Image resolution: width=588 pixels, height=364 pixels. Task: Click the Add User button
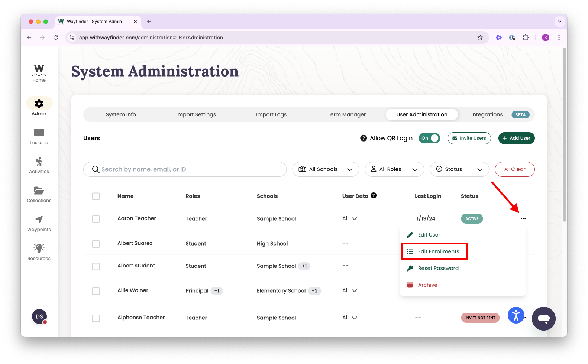click(x=517, y=138)
